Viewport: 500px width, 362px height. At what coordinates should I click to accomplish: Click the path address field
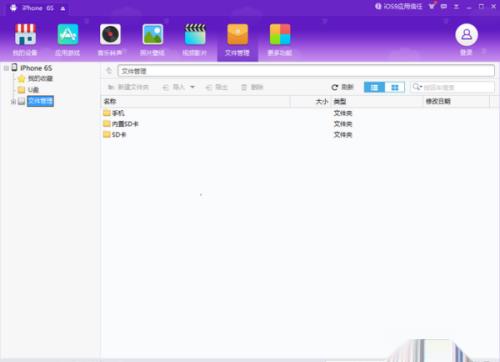[306, 71]
